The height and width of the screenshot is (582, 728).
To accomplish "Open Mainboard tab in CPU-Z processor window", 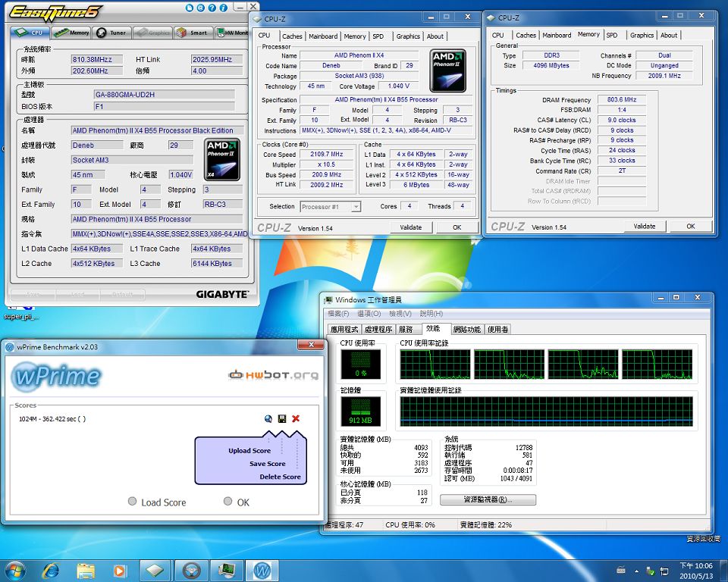I will pos(323,36).
